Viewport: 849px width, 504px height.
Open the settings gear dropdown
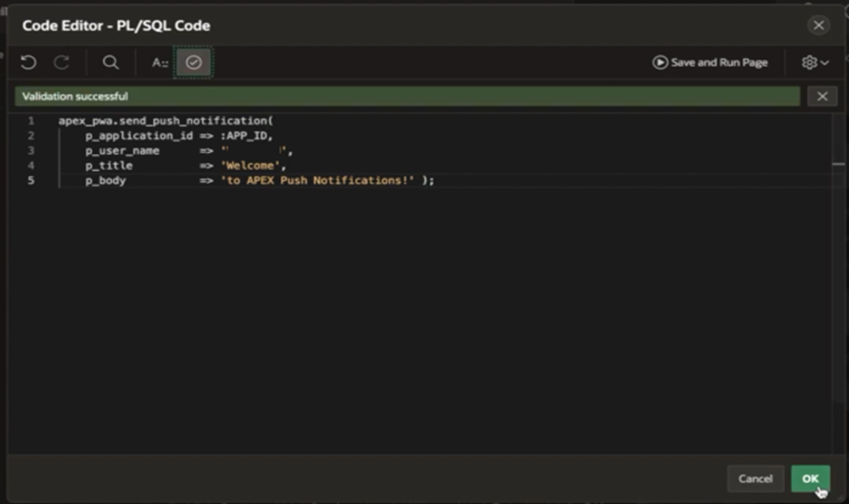(814, 63)
